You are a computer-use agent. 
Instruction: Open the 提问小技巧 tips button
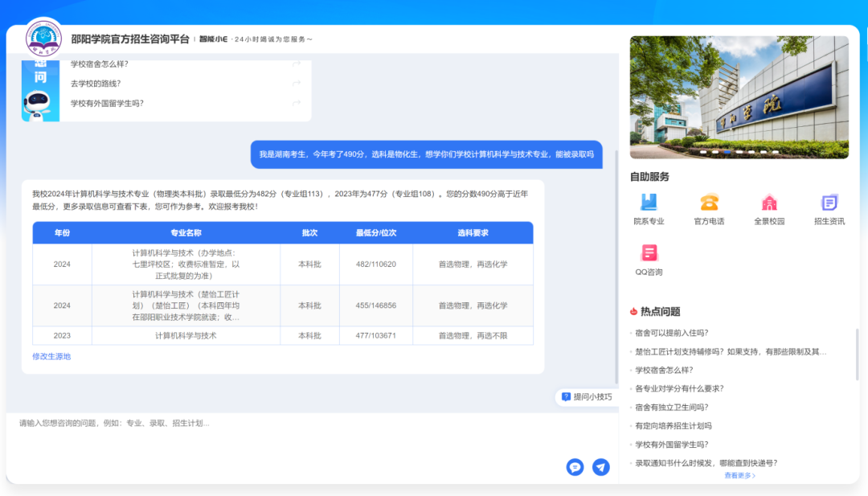[x=587, y=397]
